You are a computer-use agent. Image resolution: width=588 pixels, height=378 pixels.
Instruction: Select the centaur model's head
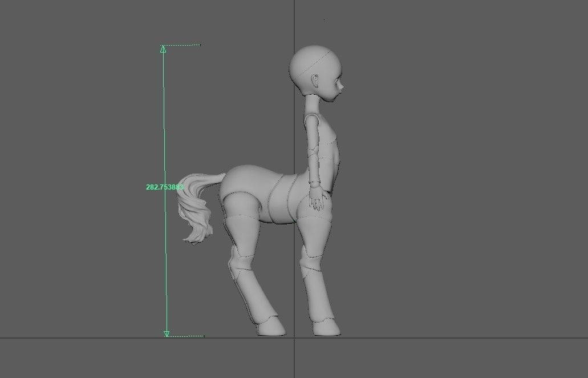coord(316,74)
